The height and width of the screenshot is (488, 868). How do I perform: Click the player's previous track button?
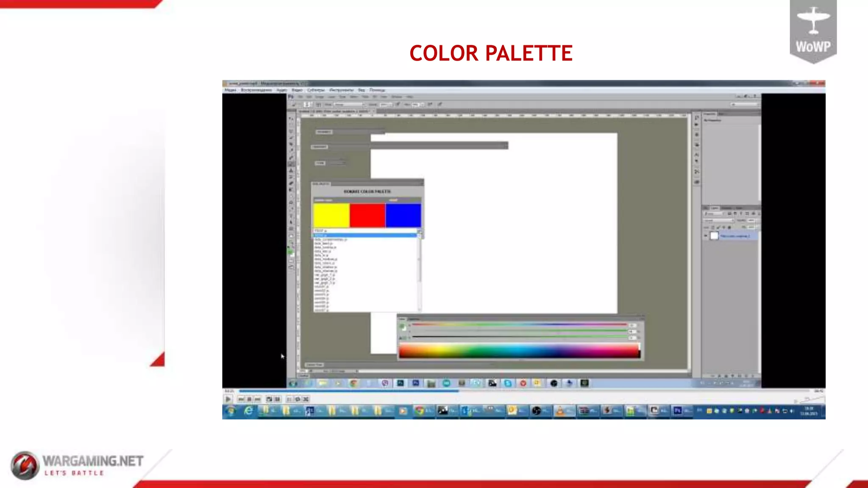[x=241, y=399]
